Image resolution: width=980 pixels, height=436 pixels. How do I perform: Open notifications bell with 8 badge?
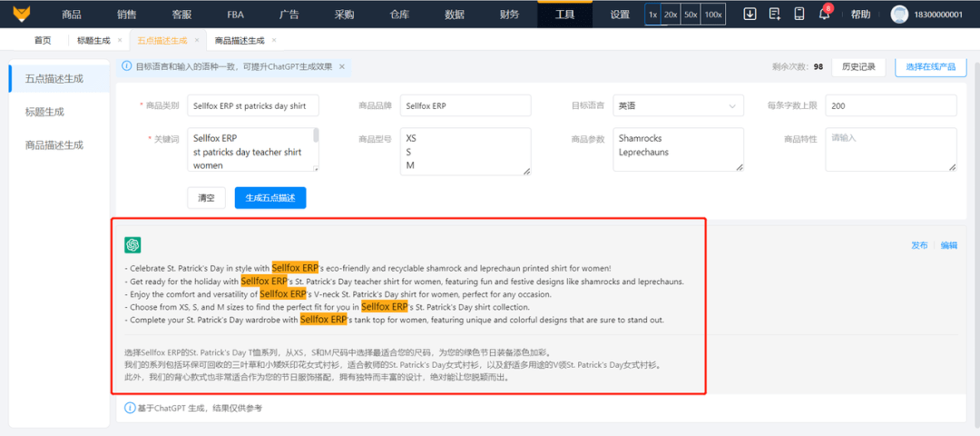click(824, 14)
